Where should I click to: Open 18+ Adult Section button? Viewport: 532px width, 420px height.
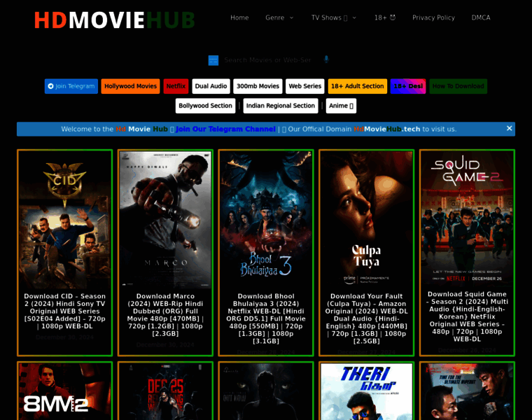click(x=357, y=86)
